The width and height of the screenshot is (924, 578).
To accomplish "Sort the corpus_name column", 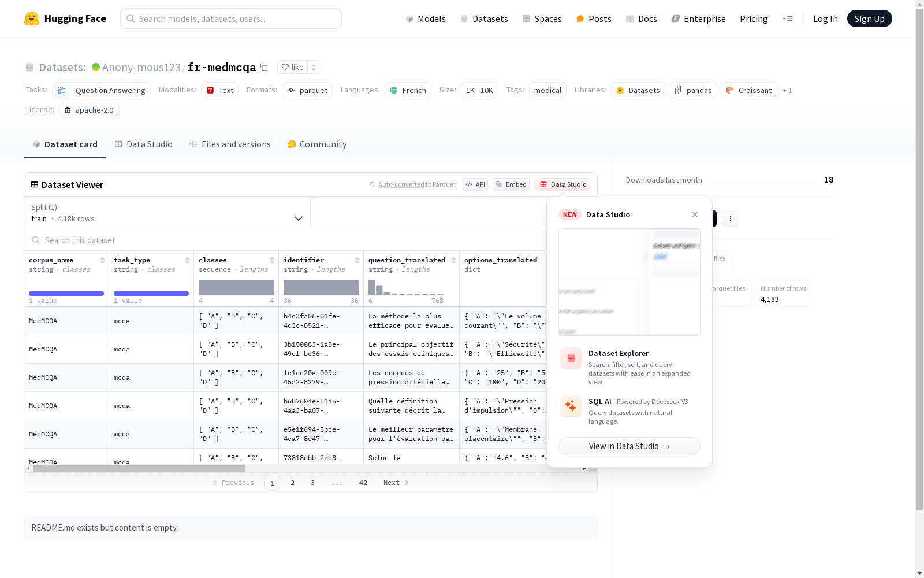I will (x=102, y=260).
